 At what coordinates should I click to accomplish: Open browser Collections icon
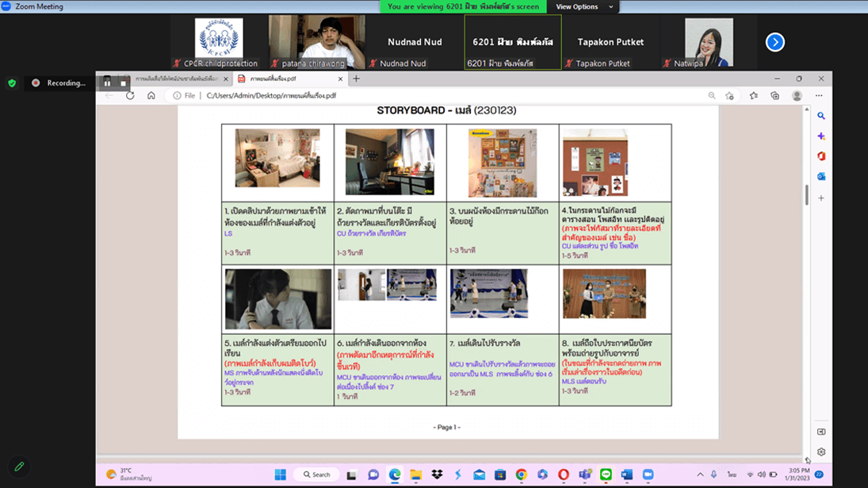pyautogui.click(x=774, y=95)
